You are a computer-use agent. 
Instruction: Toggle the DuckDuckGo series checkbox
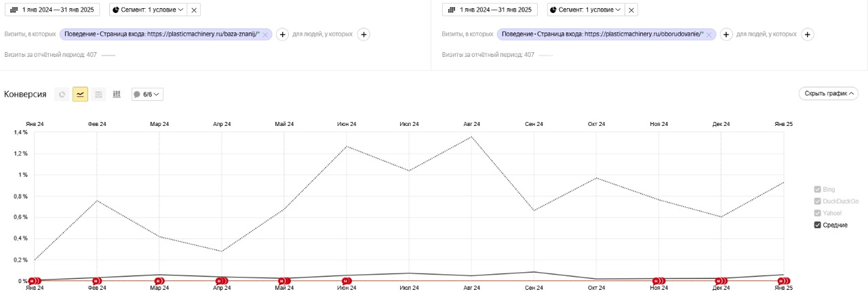[x=818, y=201]
